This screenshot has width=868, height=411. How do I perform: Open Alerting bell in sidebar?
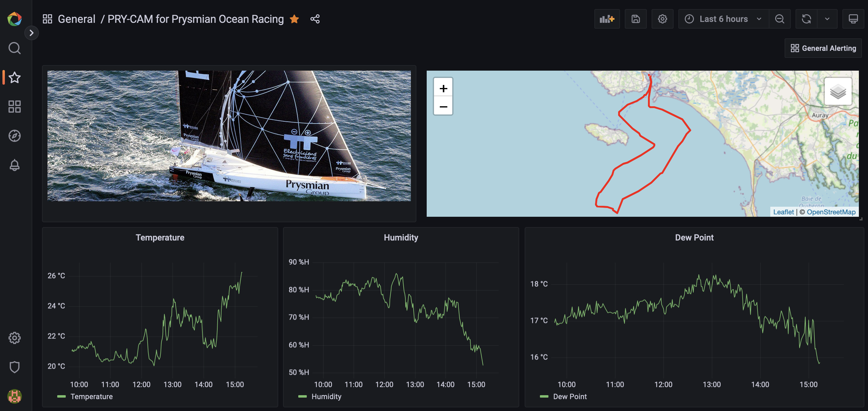[15, 165]
